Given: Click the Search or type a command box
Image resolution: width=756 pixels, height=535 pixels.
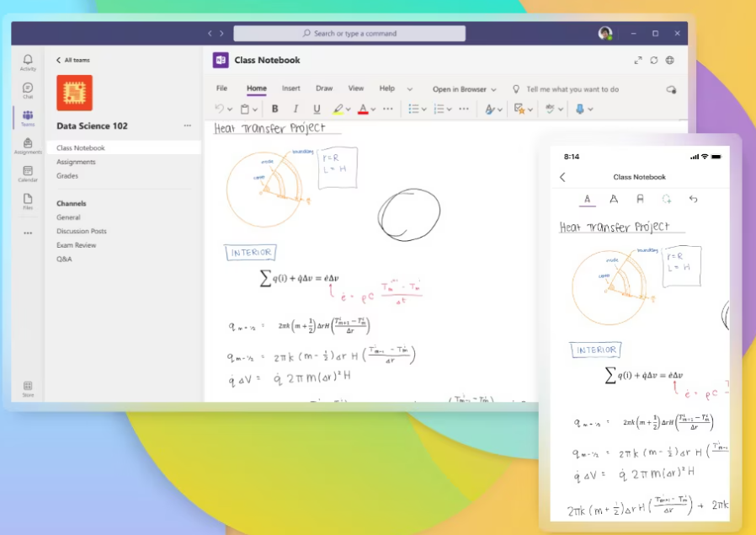Looking at the screenshot, I should tap(349, 34).
